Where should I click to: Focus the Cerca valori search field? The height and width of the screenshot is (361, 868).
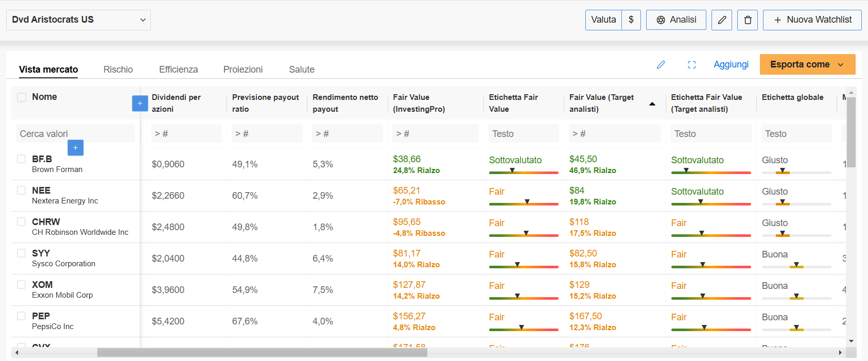(x=75, y=134)
